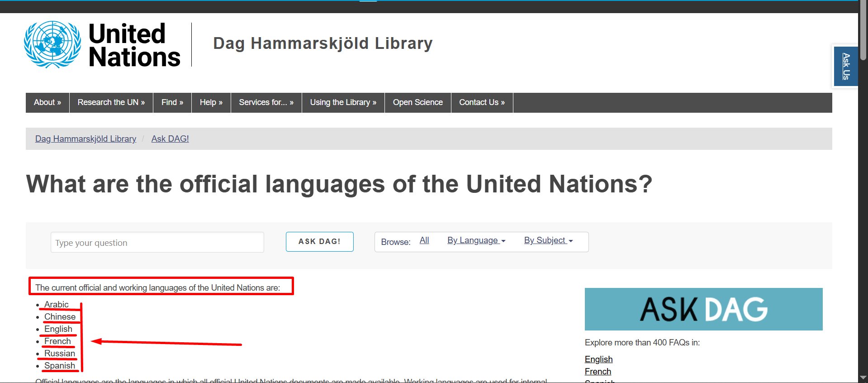Click the Dag Hammarskjöld Library header title
The width and height of the screenshot is (868, 383).
323,43
